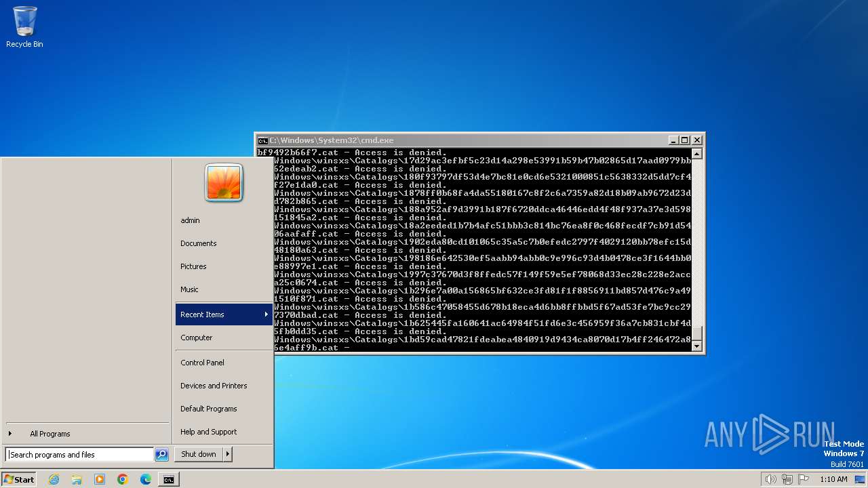Open Devices and Printers
This screenshot has width=868, height=488.
click(x=223, y=386)
